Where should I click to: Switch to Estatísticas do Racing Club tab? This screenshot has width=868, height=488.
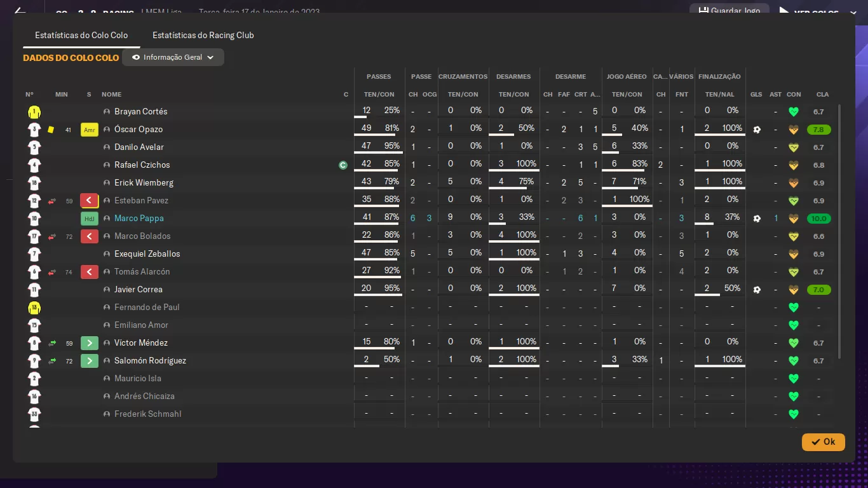point(203,35)
